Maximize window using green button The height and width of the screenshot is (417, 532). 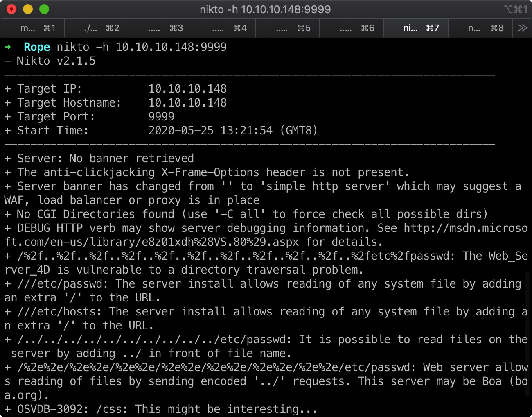[x=44, y=9]
